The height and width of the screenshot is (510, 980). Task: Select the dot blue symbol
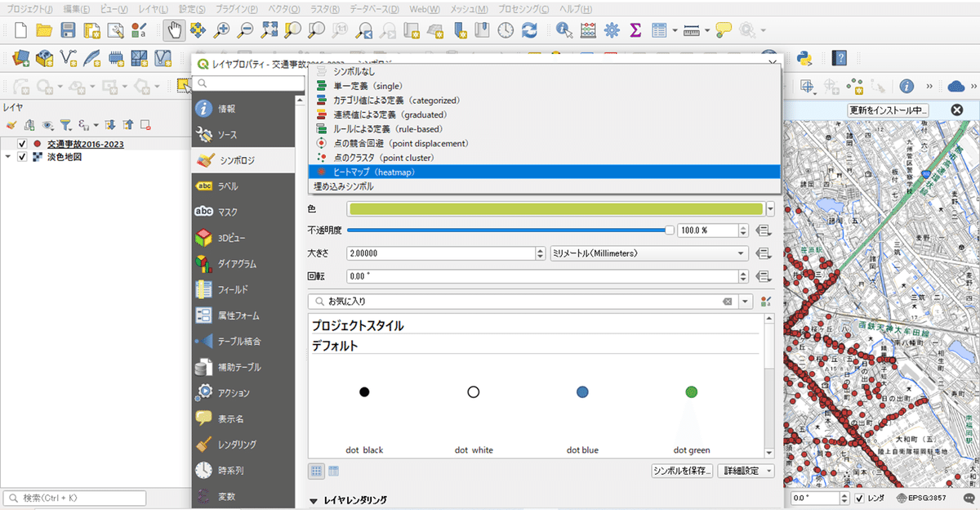(582, 392)
